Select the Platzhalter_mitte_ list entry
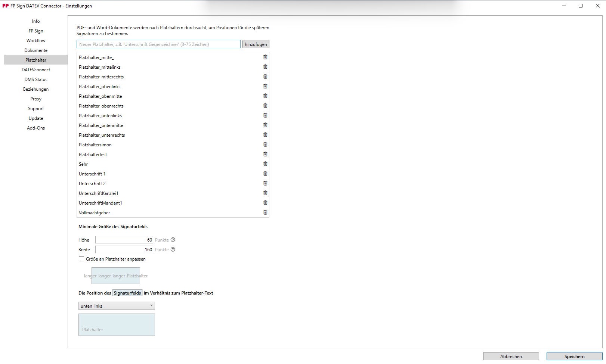 coord(173,57)
